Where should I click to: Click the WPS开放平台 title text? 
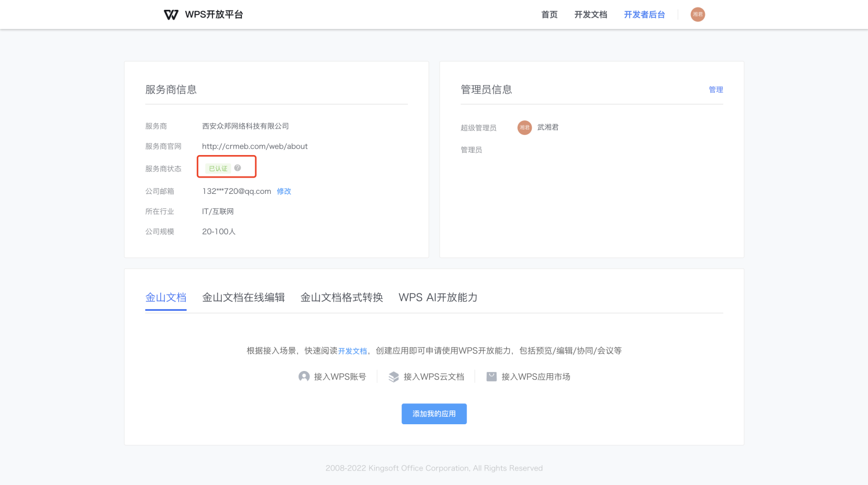point(214,14)
